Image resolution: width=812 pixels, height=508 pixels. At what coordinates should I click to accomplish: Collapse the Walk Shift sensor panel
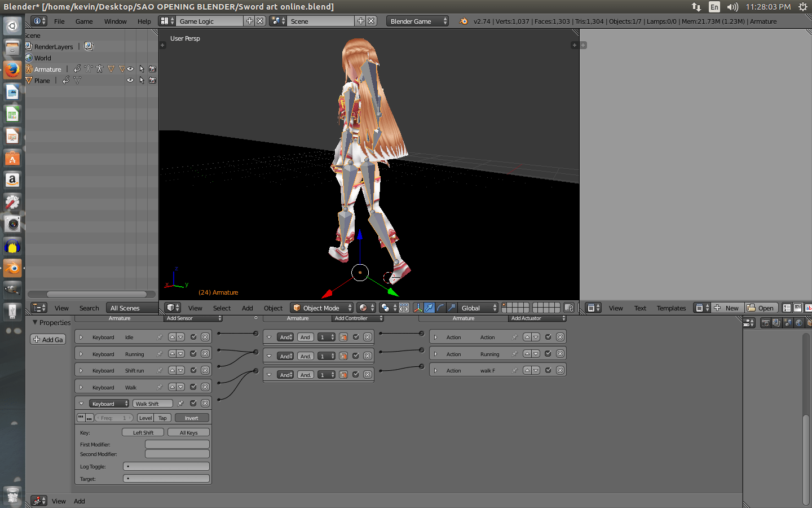[82, 403]
